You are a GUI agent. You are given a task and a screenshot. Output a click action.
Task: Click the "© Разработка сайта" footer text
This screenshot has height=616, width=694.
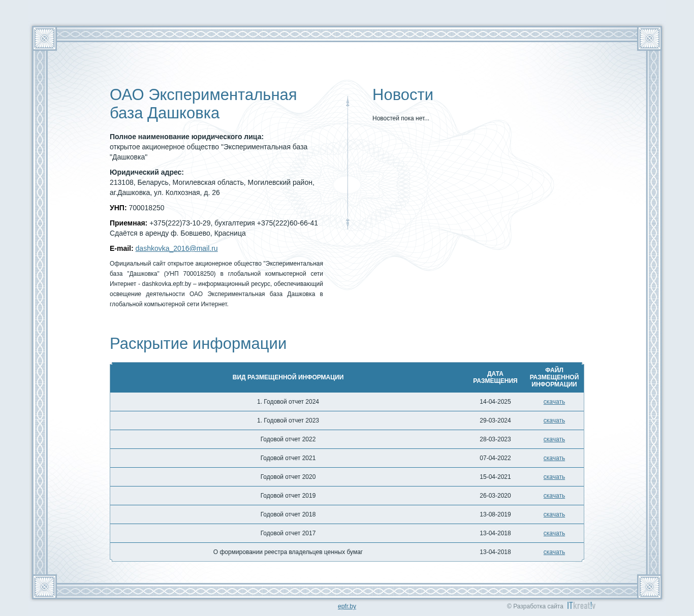click(535, 606)
